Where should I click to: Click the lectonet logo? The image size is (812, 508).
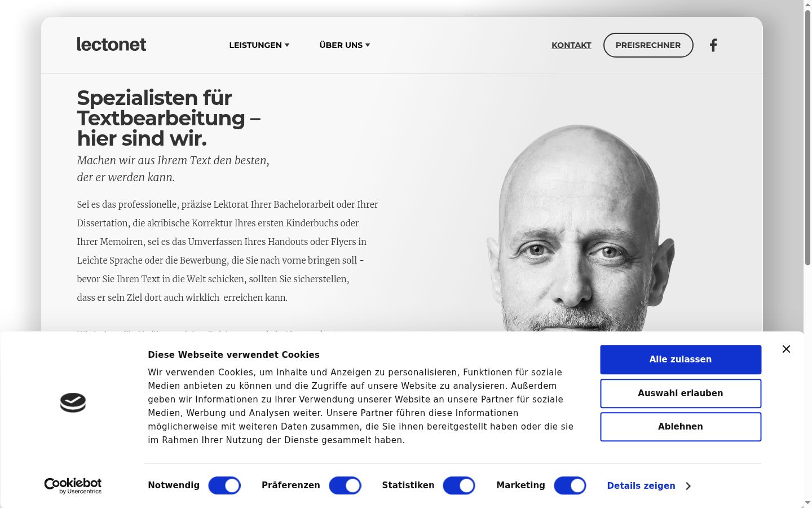point(112,45)
